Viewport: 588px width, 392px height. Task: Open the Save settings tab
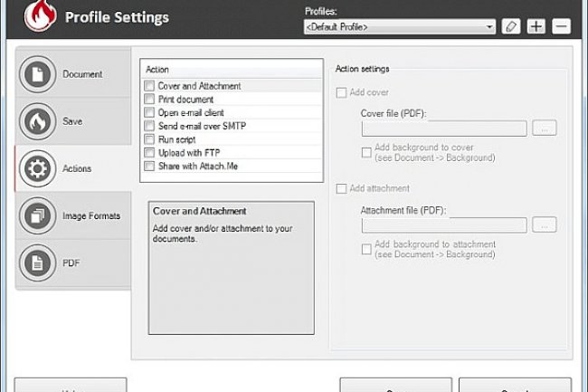pyautogui.click(x=72, y=121)
